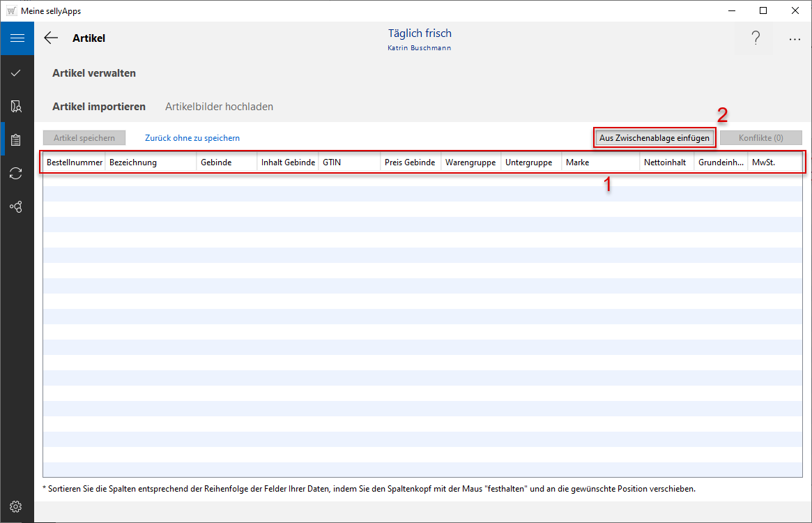Open the three-dot more options menu
The height and width of the screenshot is (523, 812).
tap(795, 40)
